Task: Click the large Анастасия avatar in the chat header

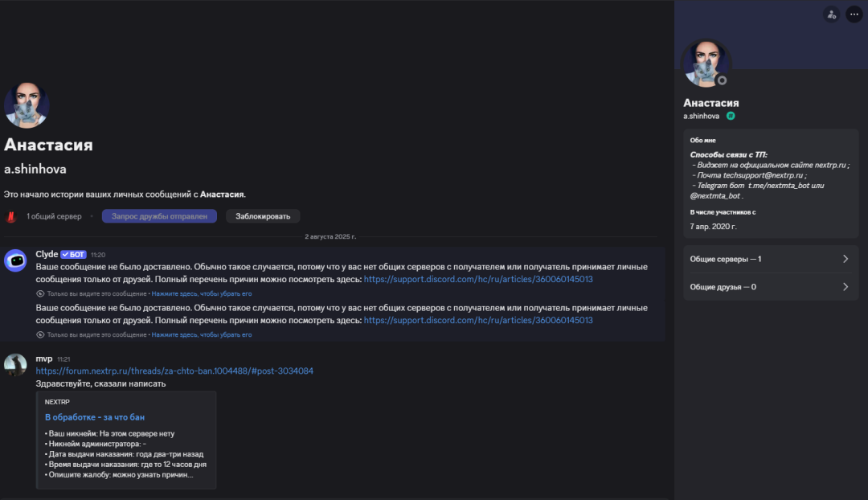Action: [27, 105]
